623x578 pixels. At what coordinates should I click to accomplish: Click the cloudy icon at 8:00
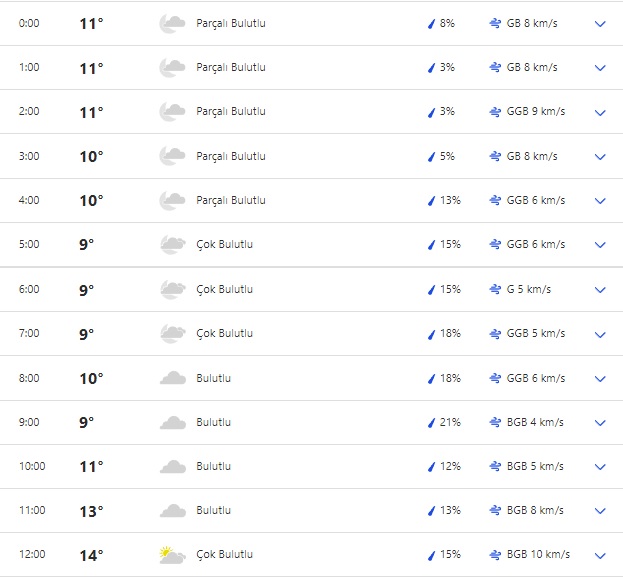(x=172, y=378)
